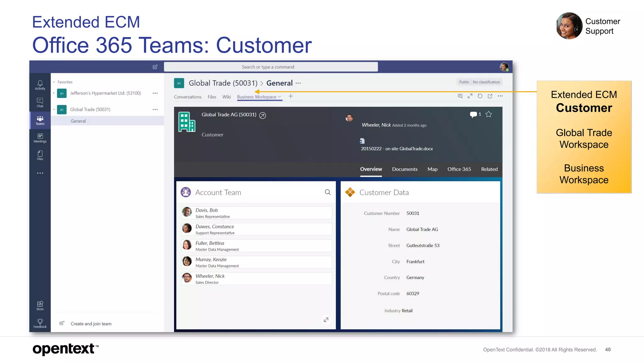Collapse the Favorites section
This screenshot has width=644, height=362.
coord(54,82)
